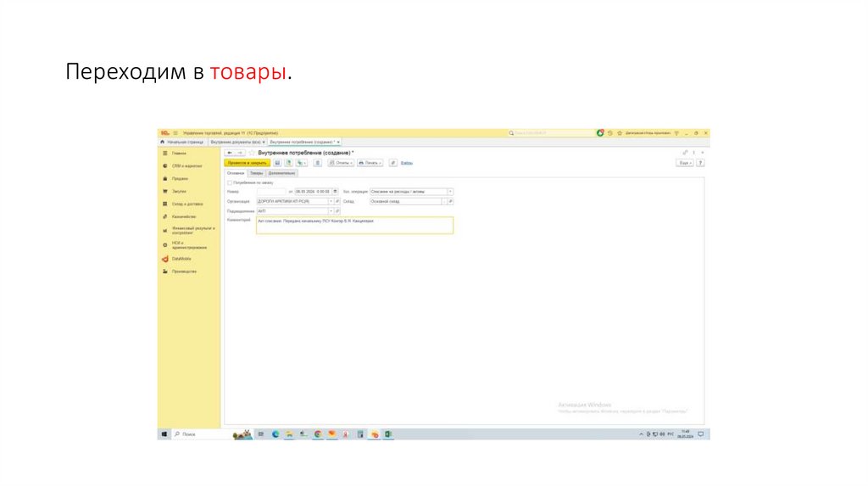Image resolution: width=868 pixels, height=487 pixels.
Task: Open Microsoft Edge from taskbar
Action: click(x=275, y=434)
